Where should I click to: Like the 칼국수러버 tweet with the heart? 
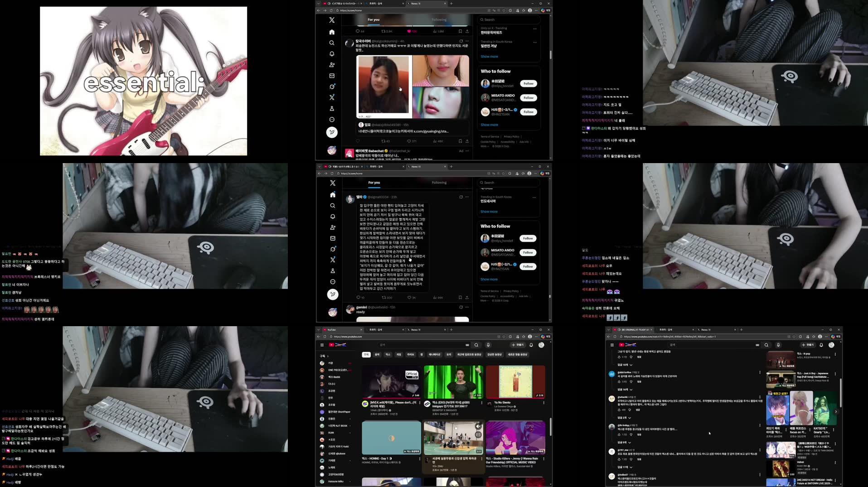tap(409, 141)
